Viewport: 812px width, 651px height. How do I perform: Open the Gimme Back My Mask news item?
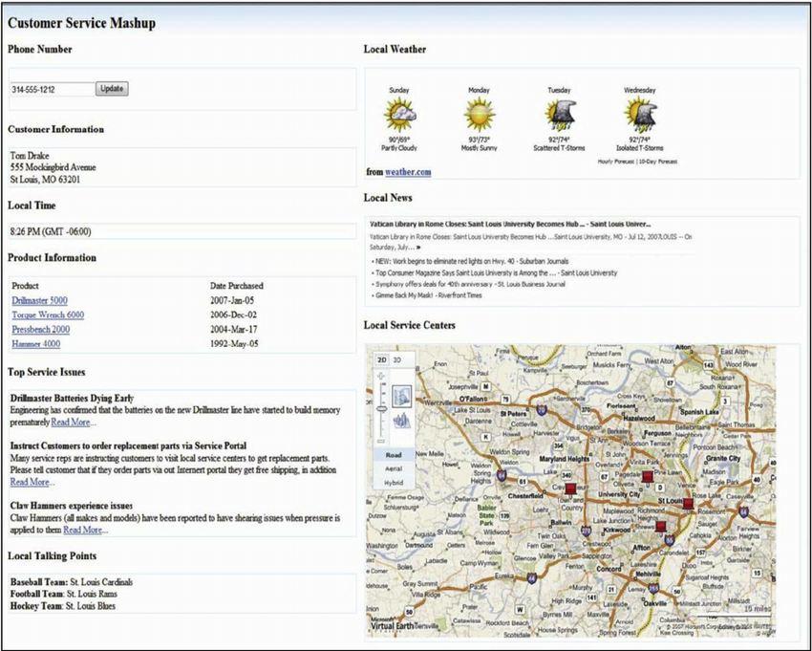429,295
